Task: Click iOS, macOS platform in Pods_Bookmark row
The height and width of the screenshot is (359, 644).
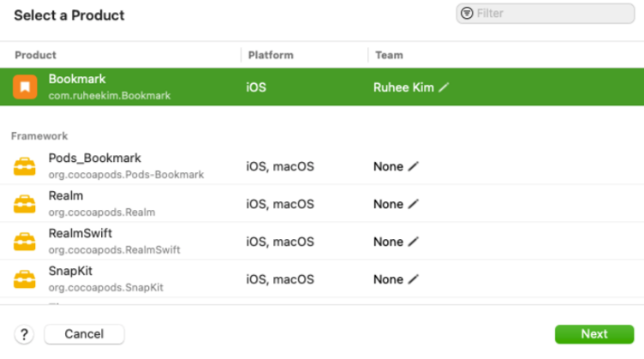Action: [x=280, y=166]
